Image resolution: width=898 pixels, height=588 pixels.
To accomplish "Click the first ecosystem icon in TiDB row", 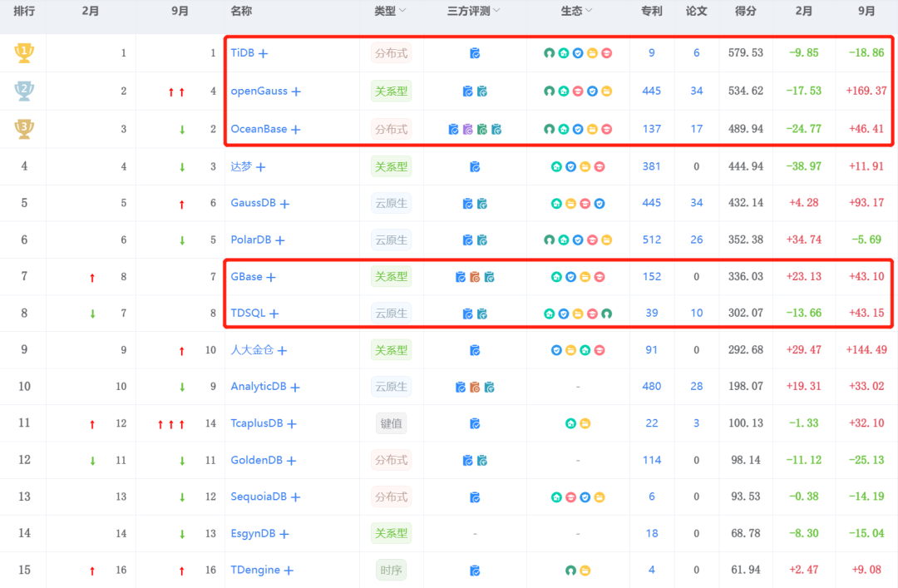I will (550, 53).
